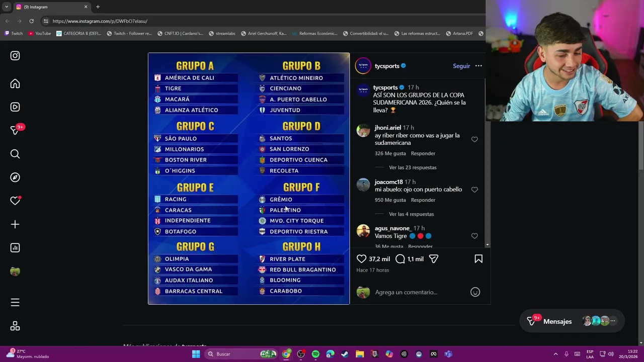This screenshot has width=644, height=362.
Task: Open Windows Start menu
Action: [x=196, y=354]
